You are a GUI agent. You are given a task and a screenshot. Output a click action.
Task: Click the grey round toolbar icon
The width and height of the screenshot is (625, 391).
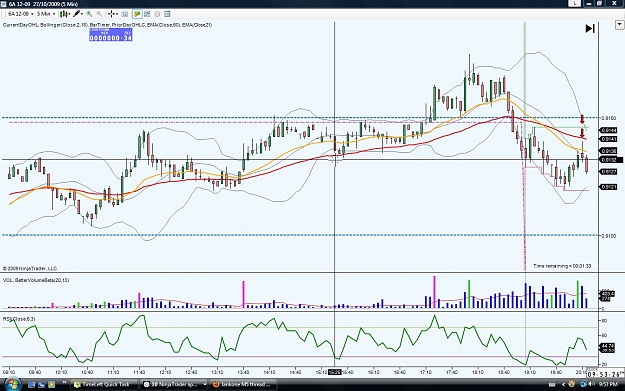tap(157, 14)
